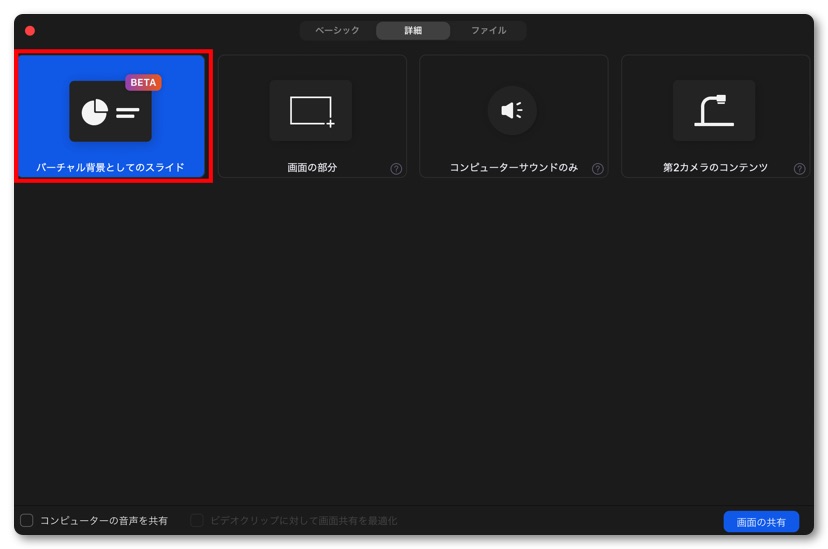Close the share window with red button

tap(30, 31)
